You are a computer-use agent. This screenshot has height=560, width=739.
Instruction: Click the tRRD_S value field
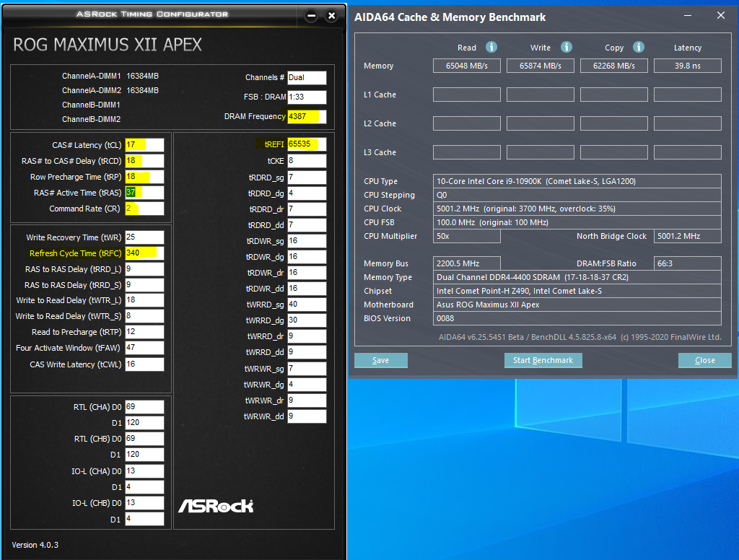[x=144, y=285]
